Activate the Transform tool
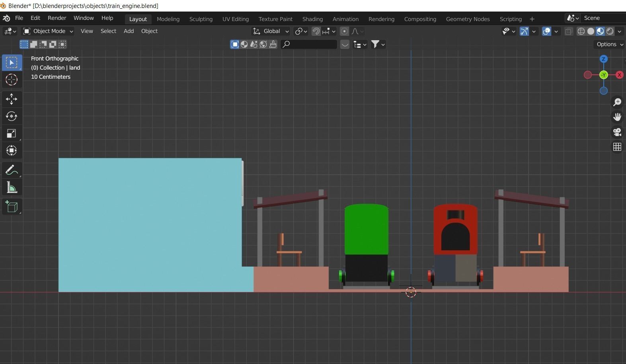Image resolution: width=626 pixels, height=364 pixels. click(x=12, y=150)
